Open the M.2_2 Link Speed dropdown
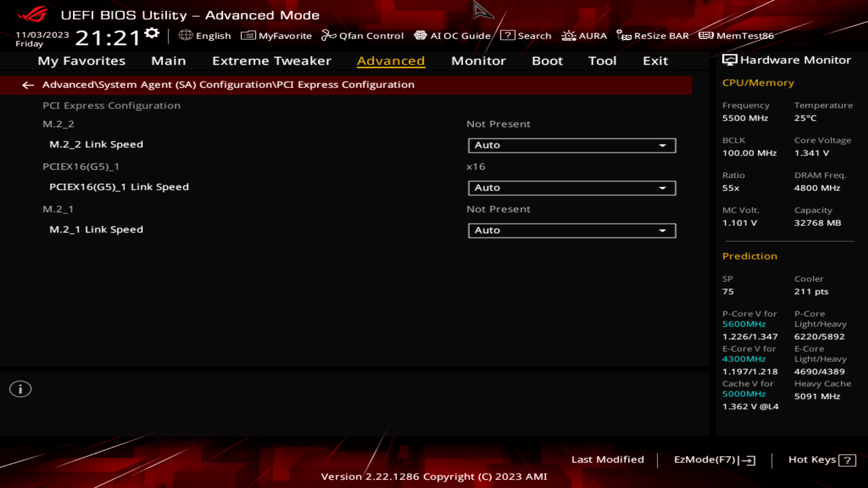Viewport: 868px width, 488px height. point(571,145)
